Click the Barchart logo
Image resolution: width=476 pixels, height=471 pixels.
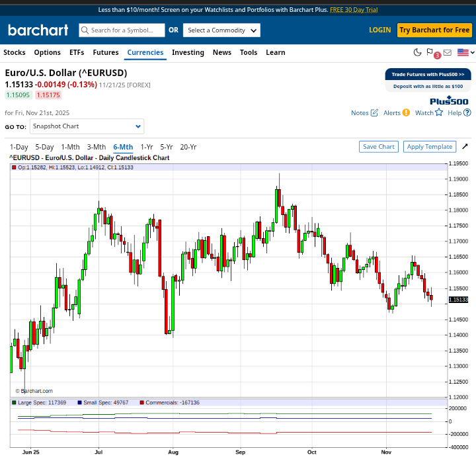point(38,30)
